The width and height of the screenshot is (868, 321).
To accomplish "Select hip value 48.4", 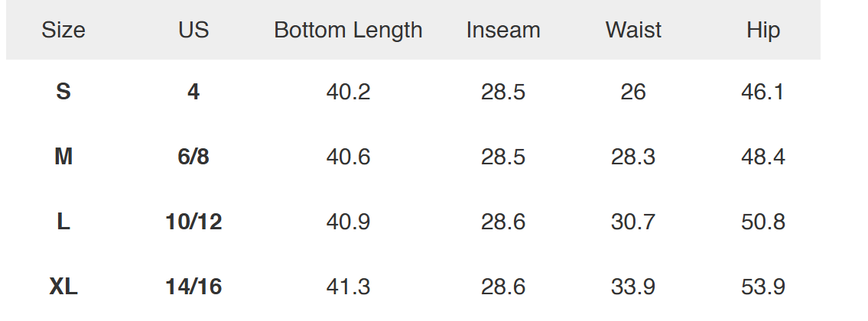I will (x=763, y=157).
